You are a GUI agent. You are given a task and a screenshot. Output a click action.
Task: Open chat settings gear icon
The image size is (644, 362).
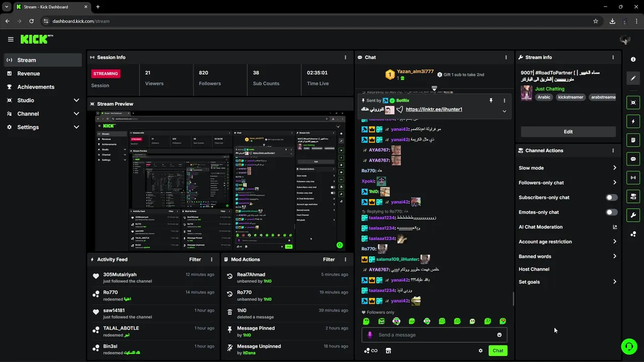click(x=480, y=351)
